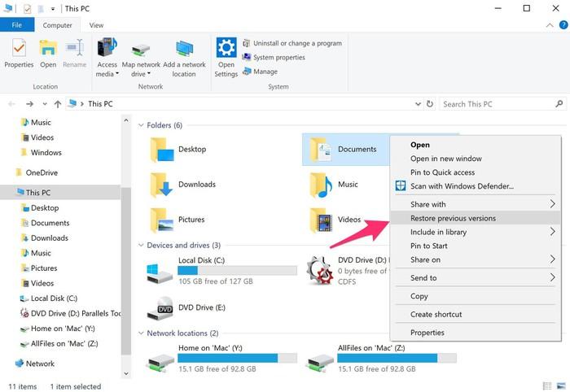This screenshot has width=570, height=392.
Task: Select Windows folder in navigation pane
Action: 41,152
